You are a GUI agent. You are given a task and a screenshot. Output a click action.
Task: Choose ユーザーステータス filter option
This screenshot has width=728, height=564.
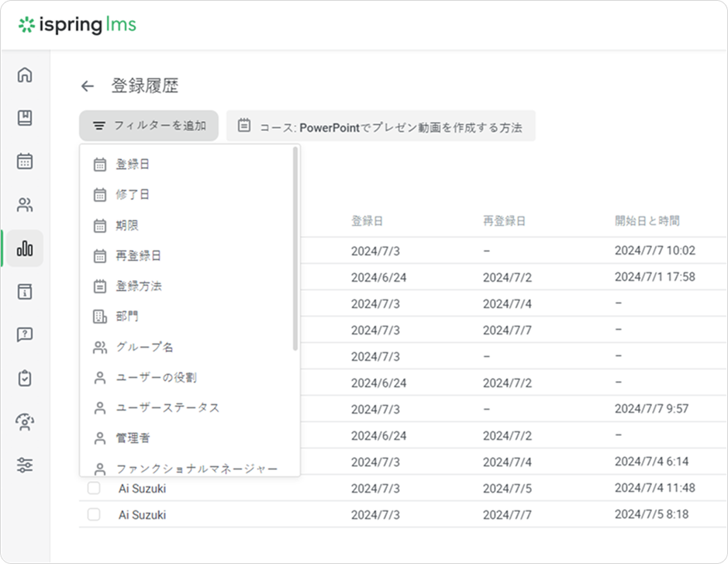167,408
